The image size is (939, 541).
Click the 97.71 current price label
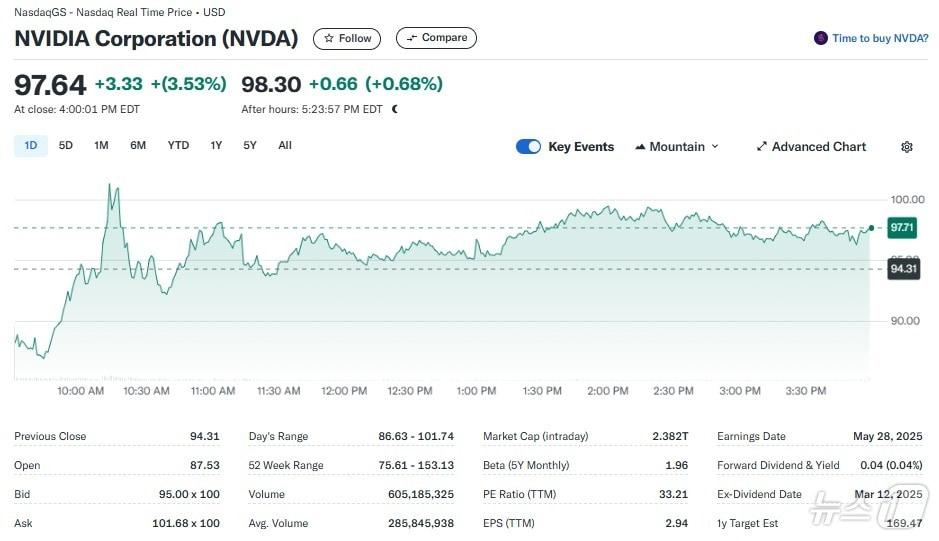pos(902,228)
